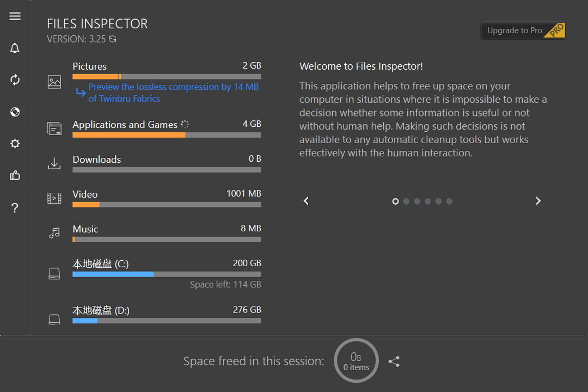588x392 pixels.
Task: Go to the next welcome slide arrow
Action: pos(538,201)
